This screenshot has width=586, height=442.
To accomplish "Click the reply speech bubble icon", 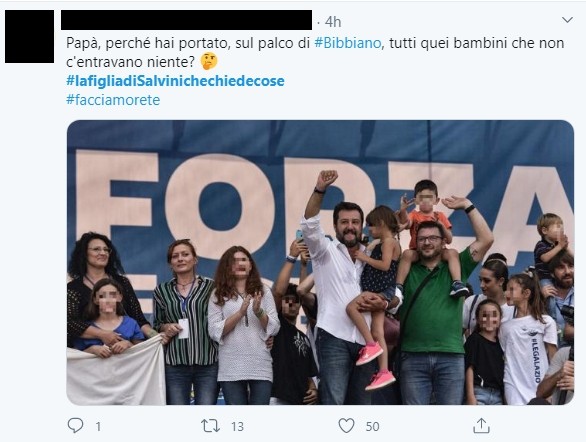I will [75, 426].
